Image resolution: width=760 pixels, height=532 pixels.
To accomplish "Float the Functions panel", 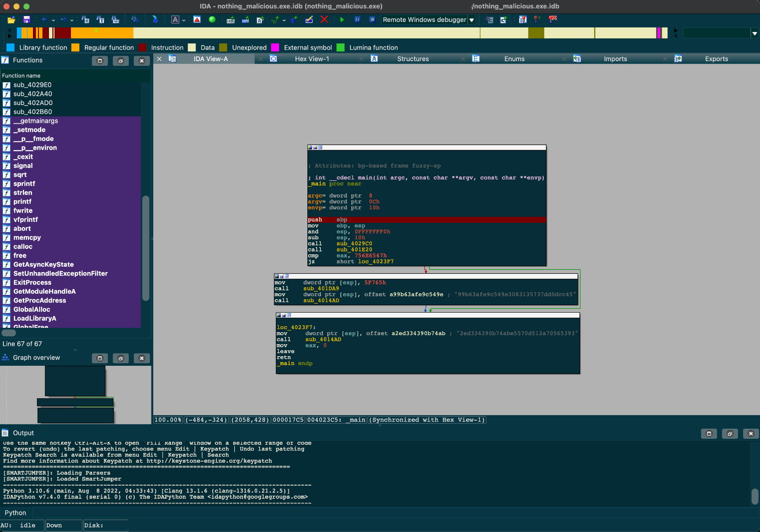I will click(121, 61).
